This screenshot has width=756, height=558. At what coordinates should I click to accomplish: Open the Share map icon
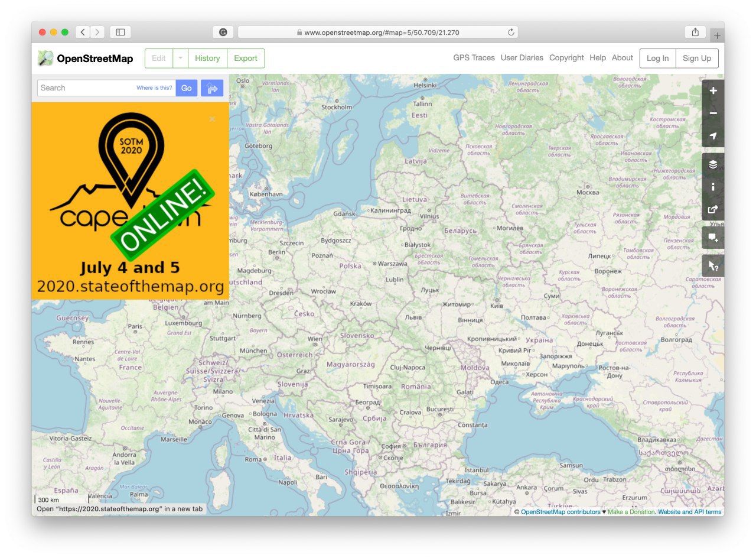point(713,209)
